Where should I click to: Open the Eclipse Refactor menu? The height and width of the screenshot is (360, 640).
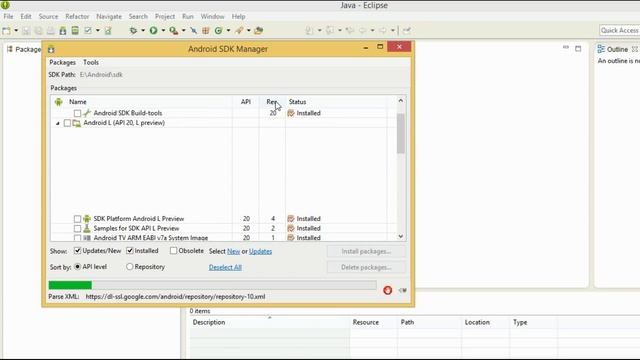pyautogui.click(x=77, y=17)
